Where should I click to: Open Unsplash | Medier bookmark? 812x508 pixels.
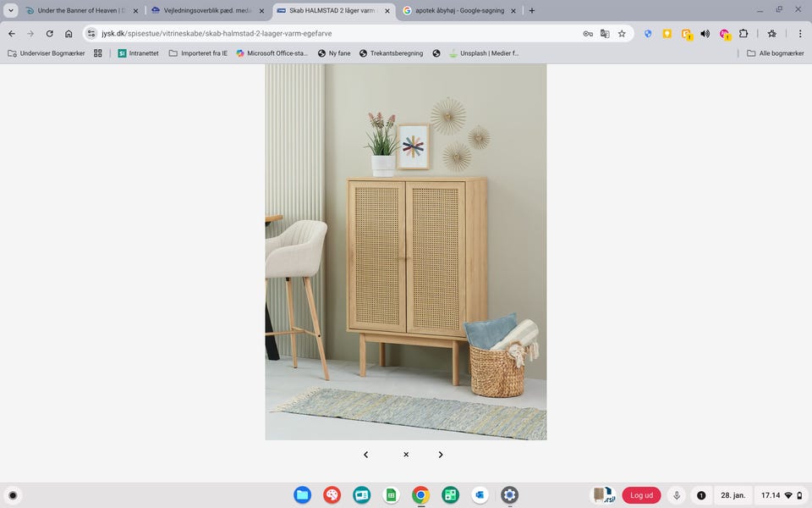484,53
